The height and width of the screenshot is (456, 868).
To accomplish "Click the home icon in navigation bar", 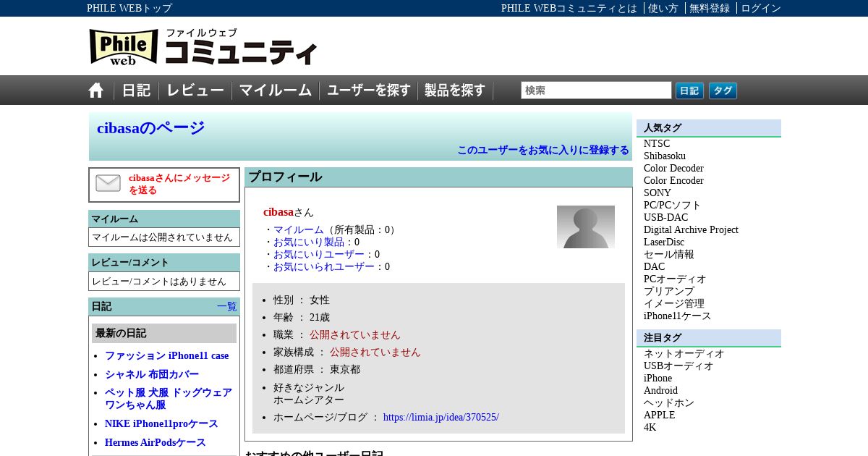I will coord(96,90).
